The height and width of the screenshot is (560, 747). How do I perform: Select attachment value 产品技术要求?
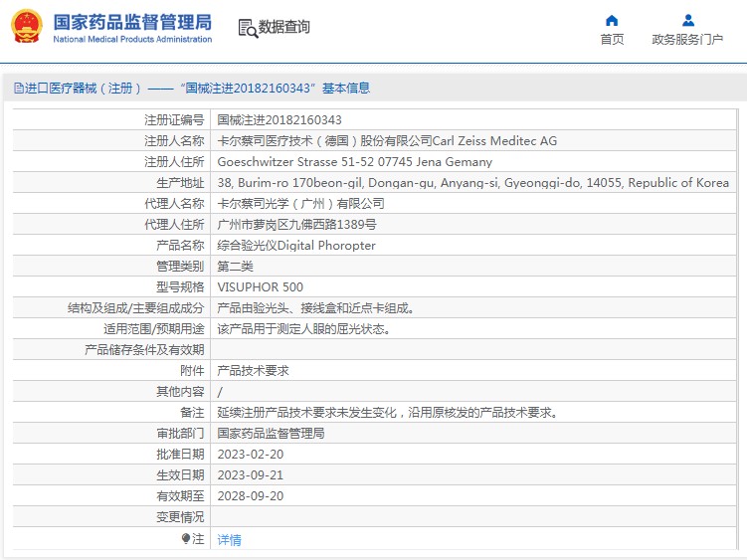(253, 371)
